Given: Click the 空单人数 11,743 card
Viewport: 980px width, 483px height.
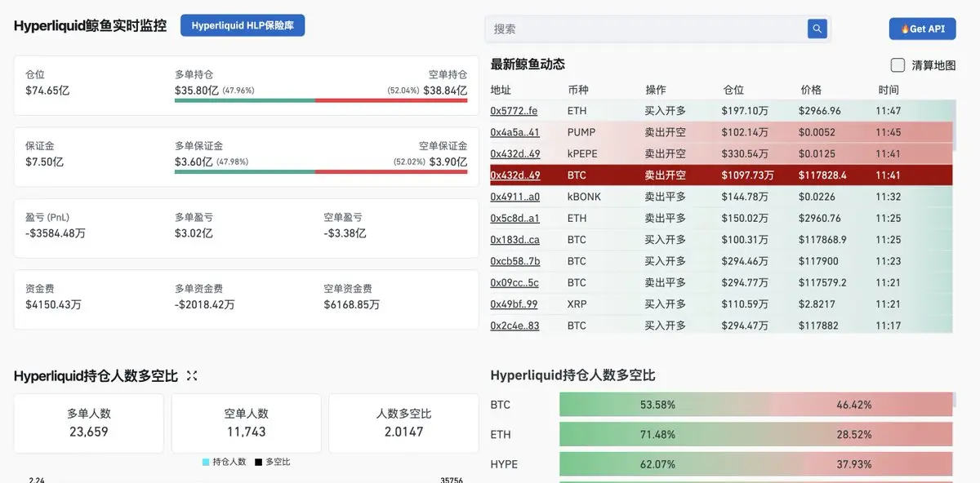Looking at the screenshot, I should 246,423.
